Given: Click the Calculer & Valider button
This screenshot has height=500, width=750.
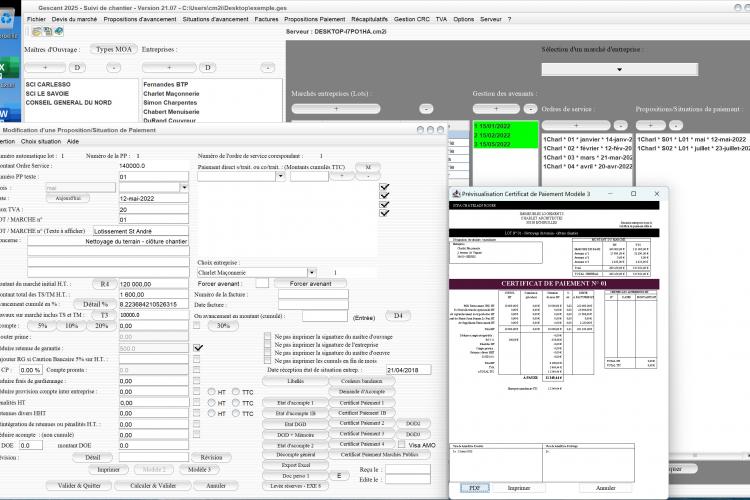Looking at the screenshot, I should point(153,486).
